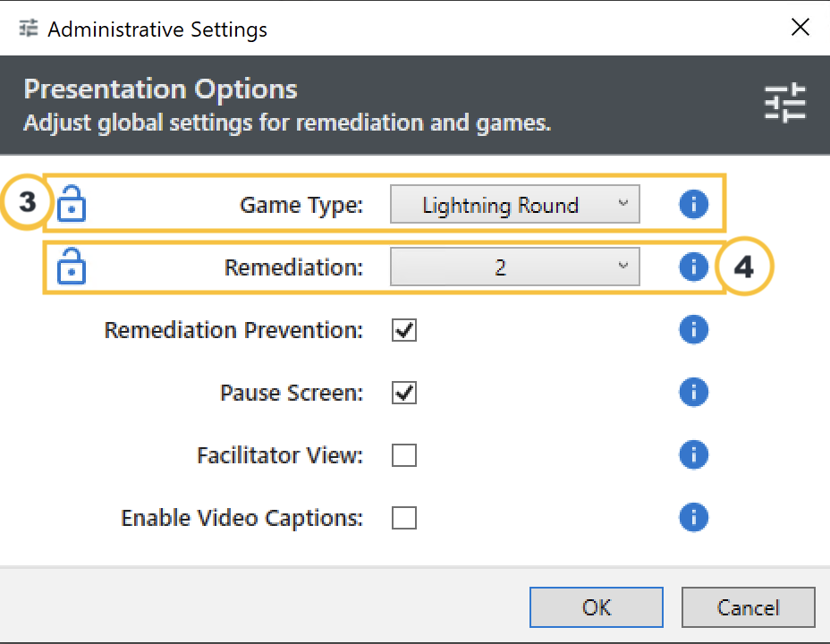This screenshot has width=830, height=644.
Task: Turn on Enable Video Captions
Action: click(404, 519)
